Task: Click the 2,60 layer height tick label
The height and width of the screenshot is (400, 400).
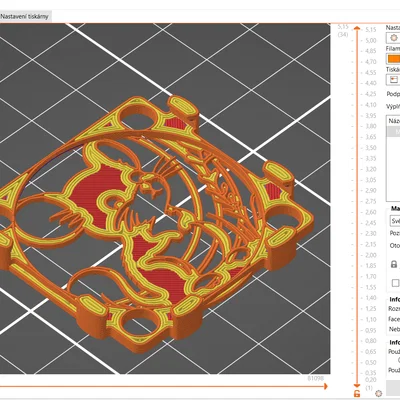Action: click(x=371, y=212)
